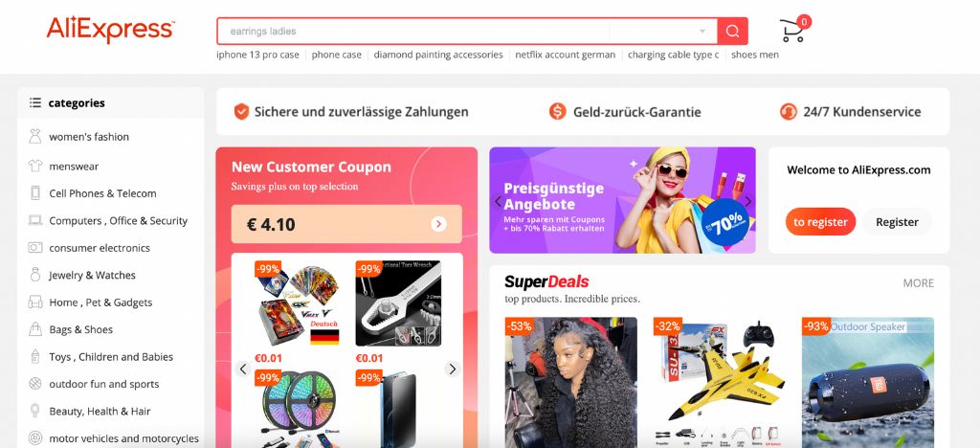
Task: Click the Bags & Shoes bag icon
Action: pos(35,329)
